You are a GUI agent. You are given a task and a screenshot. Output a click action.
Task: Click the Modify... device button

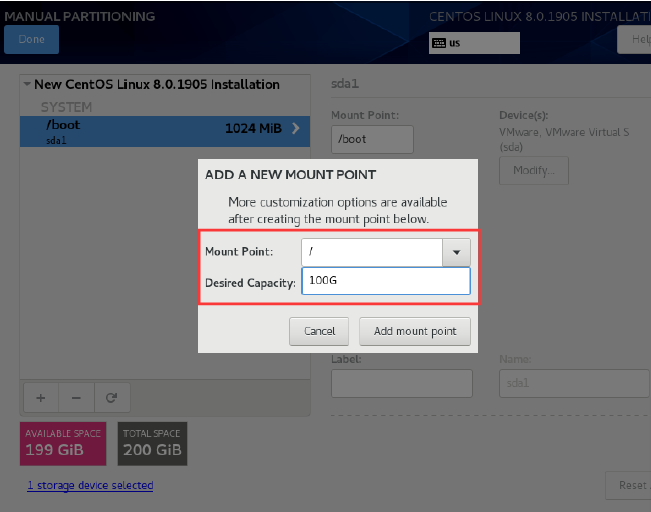[x=534, y=170]
